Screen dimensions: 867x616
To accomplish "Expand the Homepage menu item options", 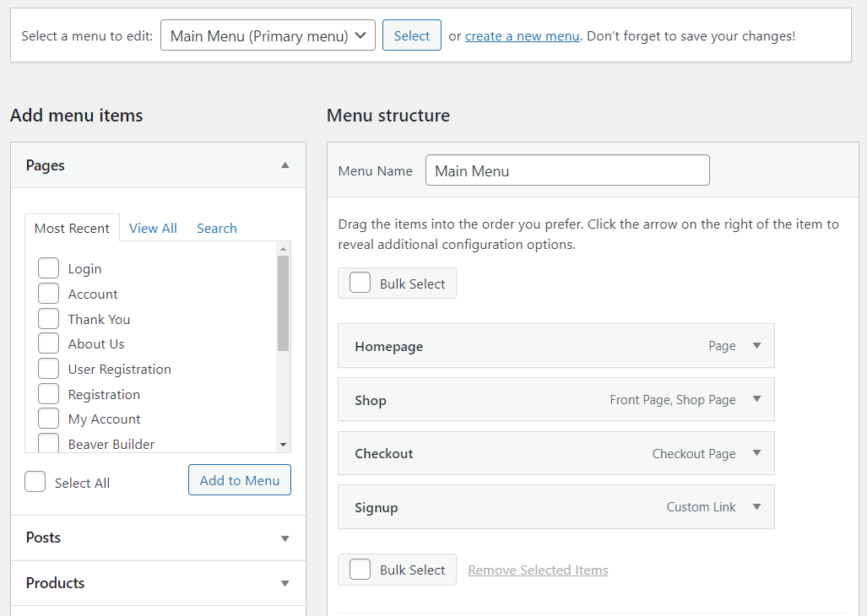I will coord(756,345).
